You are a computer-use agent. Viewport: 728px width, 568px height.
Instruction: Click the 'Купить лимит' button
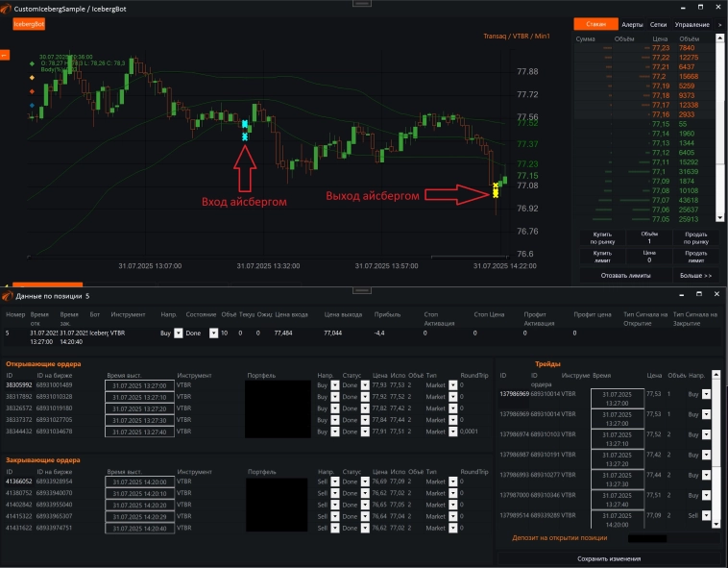tap(602, 257)
